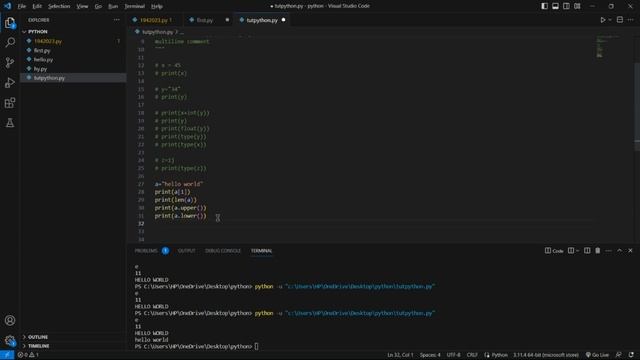Open Explorer views and more actions ellipsis
640x360 pixels.
(x=117, y=20)
